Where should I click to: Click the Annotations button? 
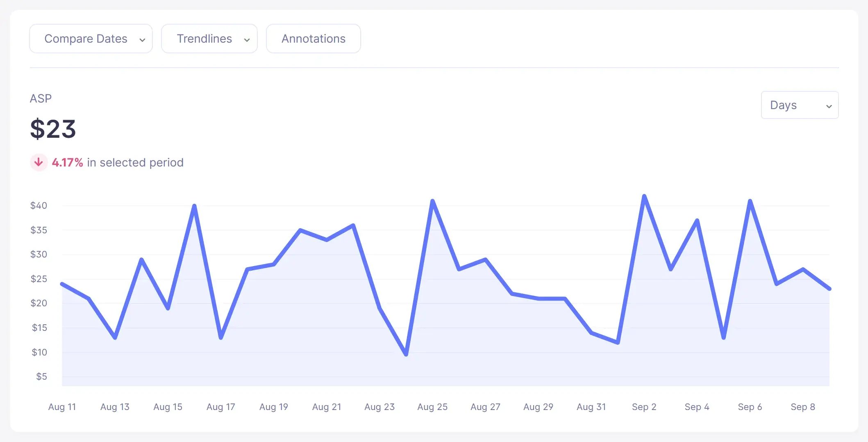tap(314, 39)
